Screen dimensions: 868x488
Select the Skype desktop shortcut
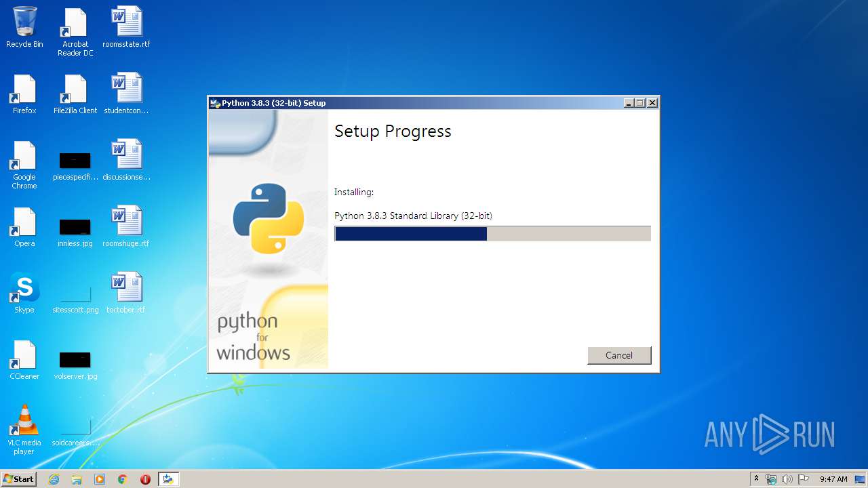point(24,293)
